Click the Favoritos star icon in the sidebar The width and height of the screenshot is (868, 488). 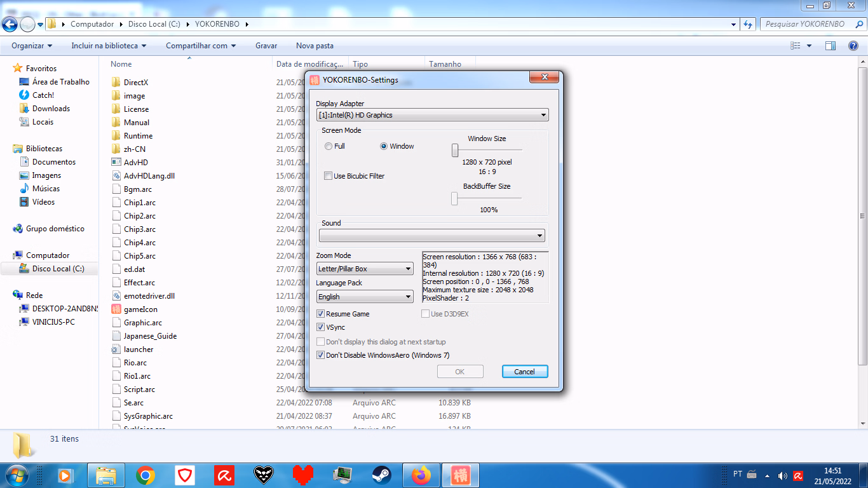point(18,68)
